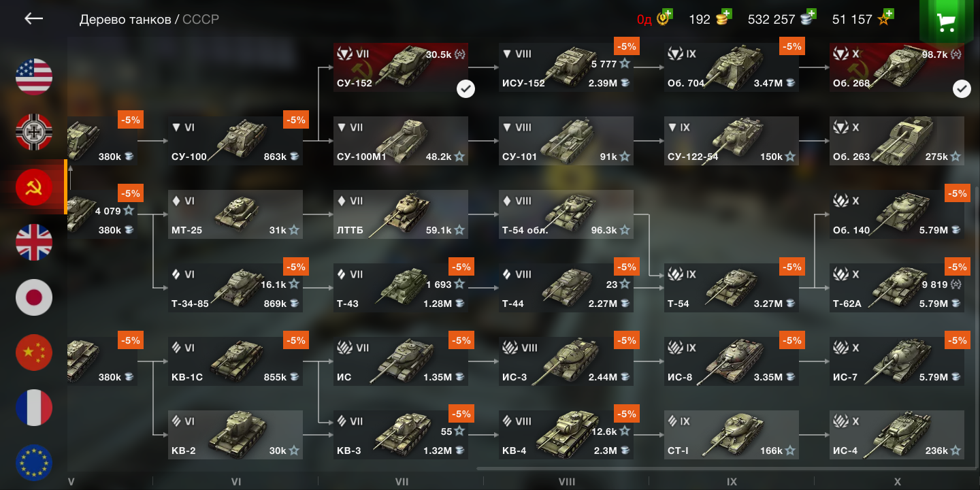
Task: Select the USSR flag tab
Action: [34, 186]
